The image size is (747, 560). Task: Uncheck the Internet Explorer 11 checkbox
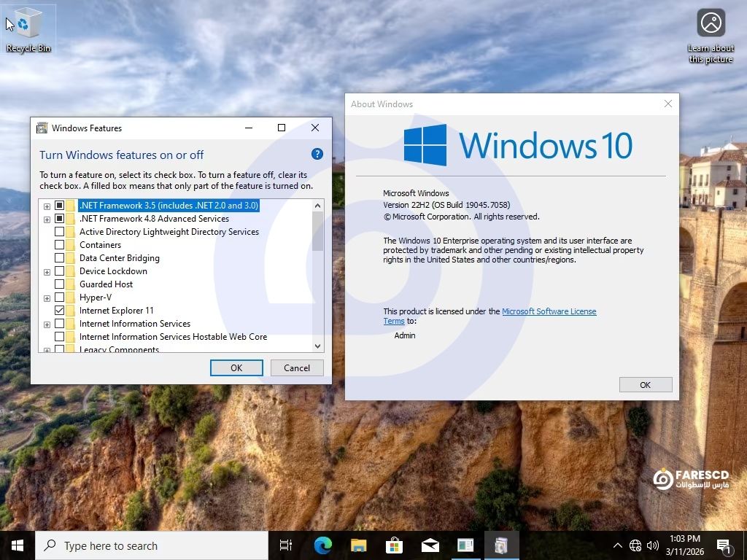coord(60,311)
